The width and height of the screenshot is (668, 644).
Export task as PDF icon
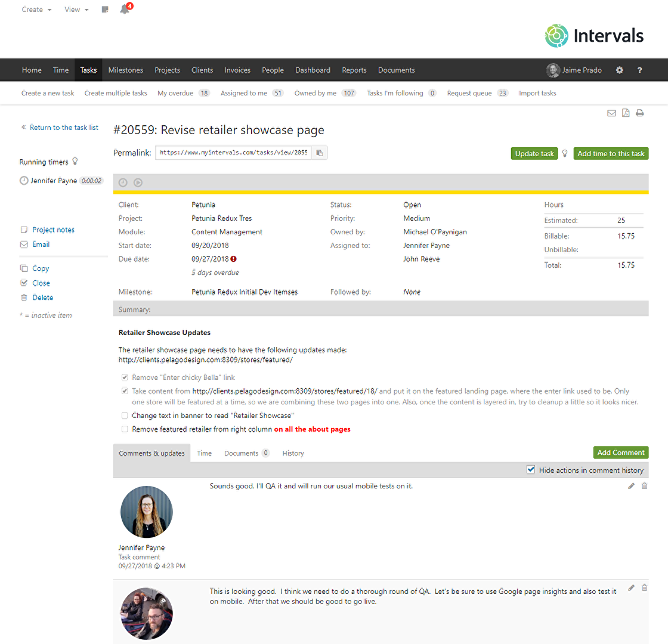pos(626,113)
